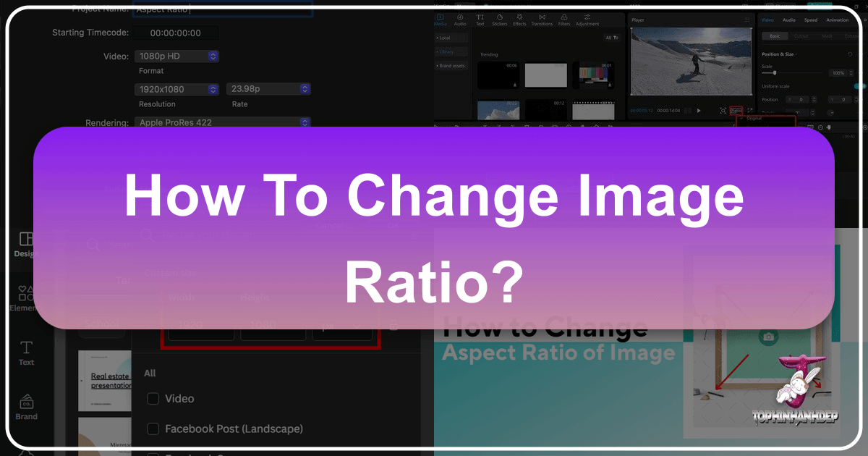Select the Audio media icon in CapCut
The height and width of the screenshot is (456, 868).
point(460,20)
